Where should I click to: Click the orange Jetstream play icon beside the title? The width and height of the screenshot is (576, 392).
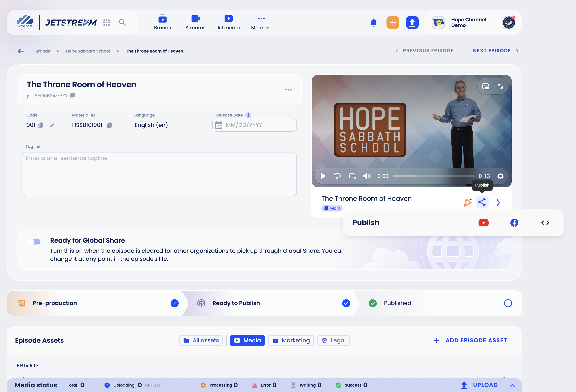coord(467,202)
